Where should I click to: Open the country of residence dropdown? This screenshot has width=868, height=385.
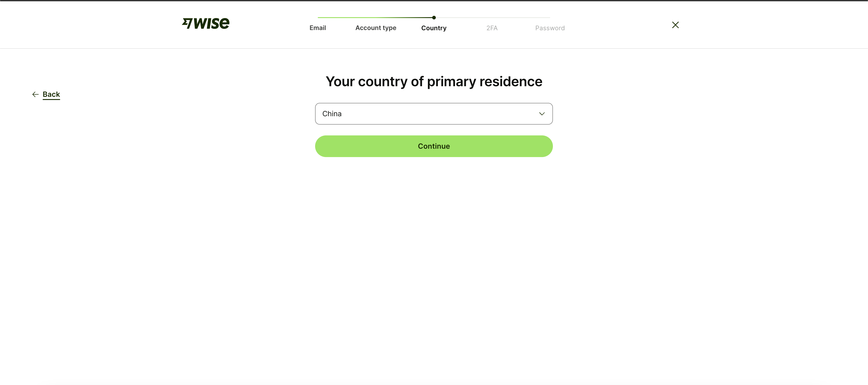(434, 114)
